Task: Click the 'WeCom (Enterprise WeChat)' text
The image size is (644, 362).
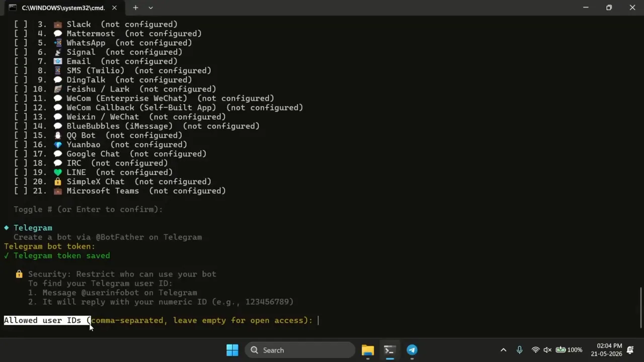Action: 127,99
